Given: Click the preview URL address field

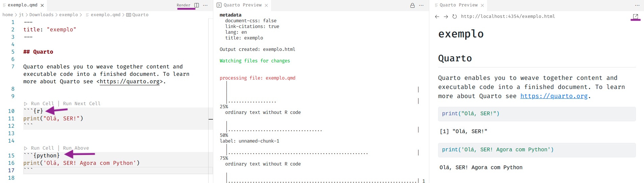Looking at the screenshot, I should pos(508,17).
